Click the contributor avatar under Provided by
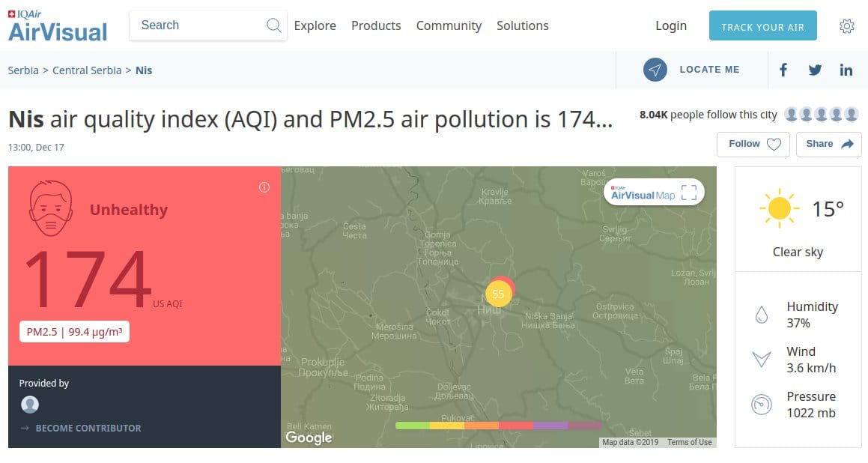 click(x=30, y=405)
